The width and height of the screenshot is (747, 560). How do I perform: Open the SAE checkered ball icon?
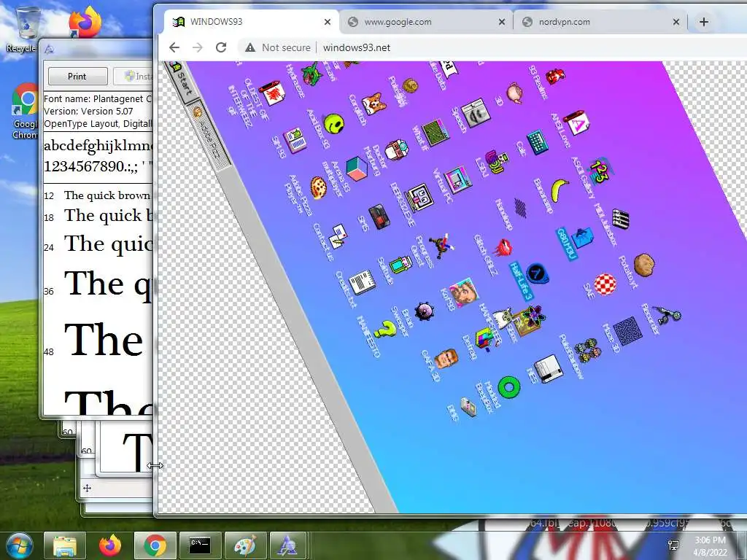(x=605, y=284)
